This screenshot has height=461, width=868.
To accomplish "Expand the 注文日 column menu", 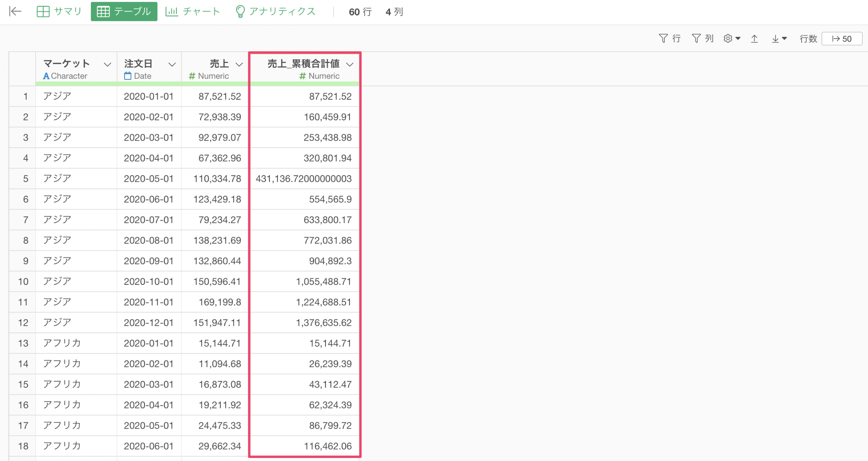I will pyautogui.click(x=172, y=64).
